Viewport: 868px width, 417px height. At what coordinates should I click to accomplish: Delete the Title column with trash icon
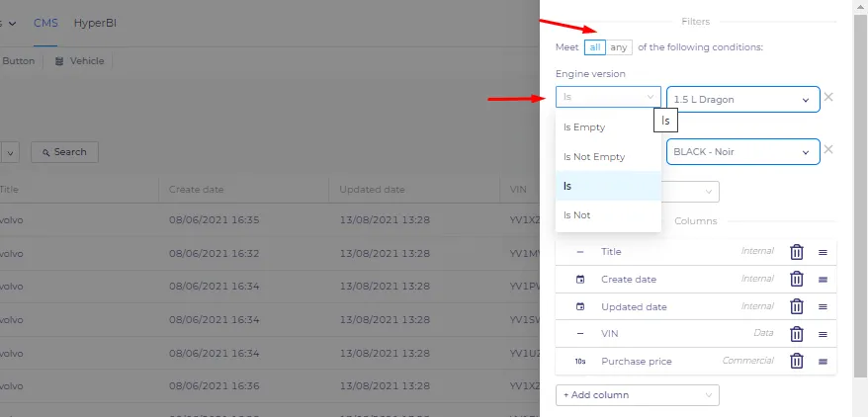pos(796,252)
